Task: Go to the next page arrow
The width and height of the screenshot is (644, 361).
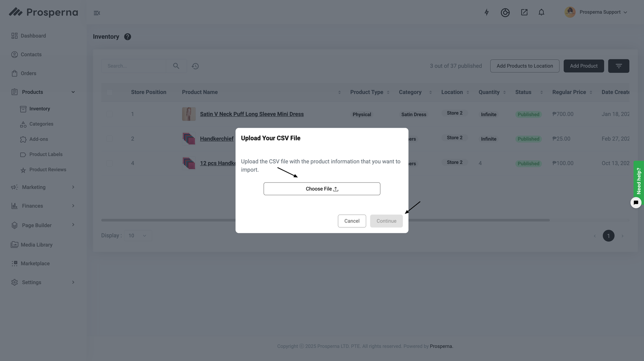Action: click(623, 236)
